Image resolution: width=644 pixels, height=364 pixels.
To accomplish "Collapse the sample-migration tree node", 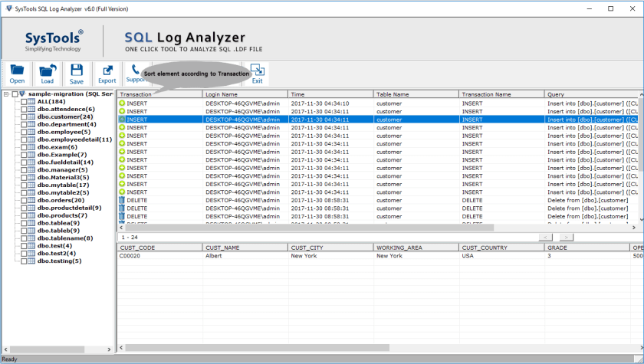I will (x=6, y=94).
